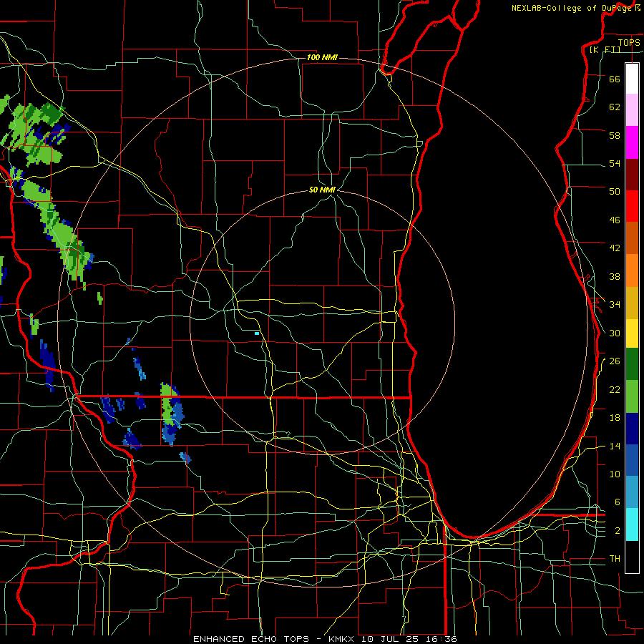Click the "ENHANCED ECHO TOPS" product title
This screenshot has height=644, width=644.
[x=251, y=639]
